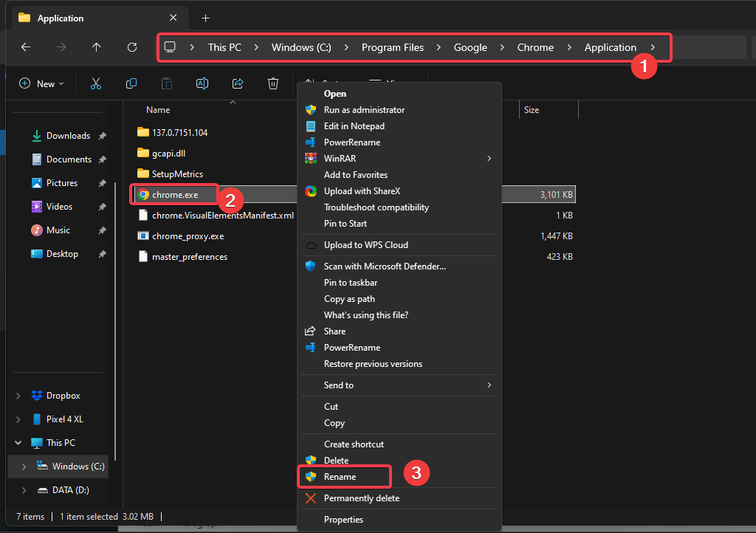Select the chrome_proxy.exe file
Image resolution: width=756 pixels, height=533 pixels.
(x=188, y=235)
